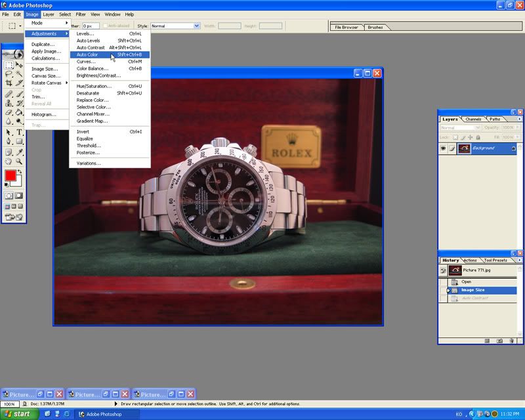
Task: Open the File Browser tab button
Action: (x=346, y=27)
